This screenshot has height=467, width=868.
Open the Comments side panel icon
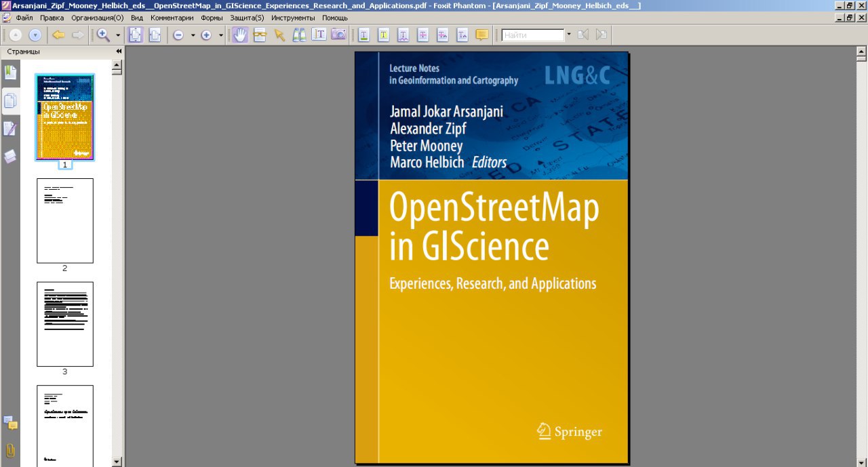[x=10, y=424]
